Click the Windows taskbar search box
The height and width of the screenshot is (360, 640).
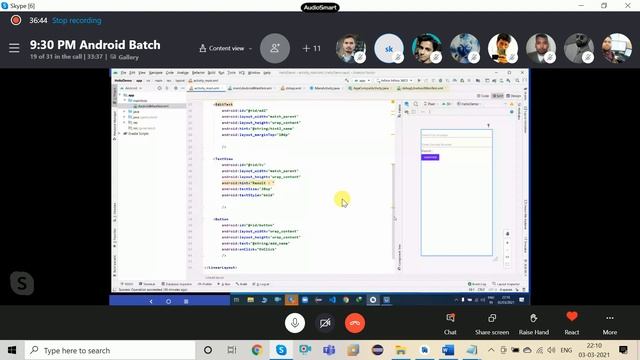110,350
